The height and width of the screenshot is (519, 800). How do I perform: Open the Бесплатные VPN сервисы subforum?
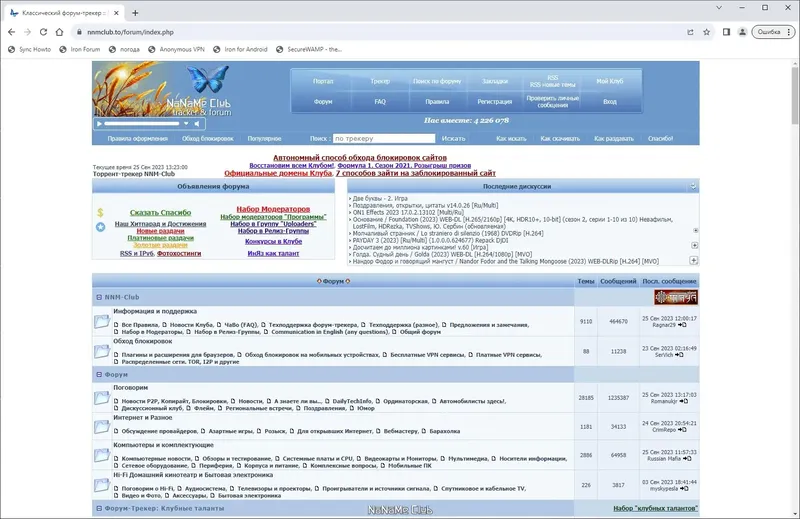pos(427,355)
